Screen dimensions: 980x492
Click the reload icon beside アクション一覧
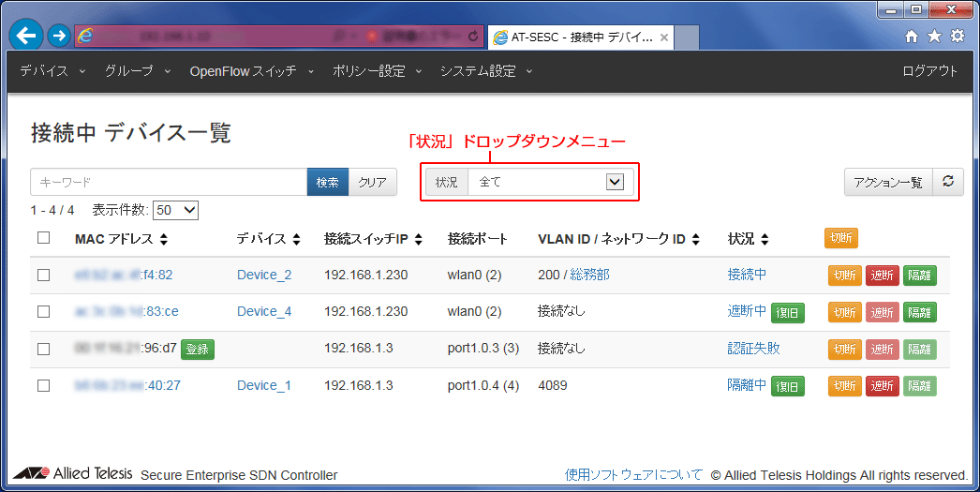(x=948, y=182)
